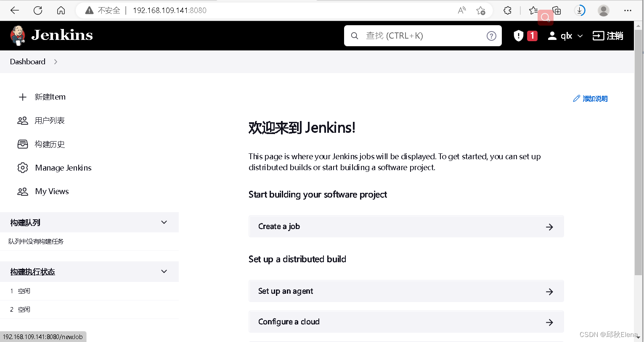Click the Set up an agent link
Viewport: 644px width, 342px height.
[406, 291]
